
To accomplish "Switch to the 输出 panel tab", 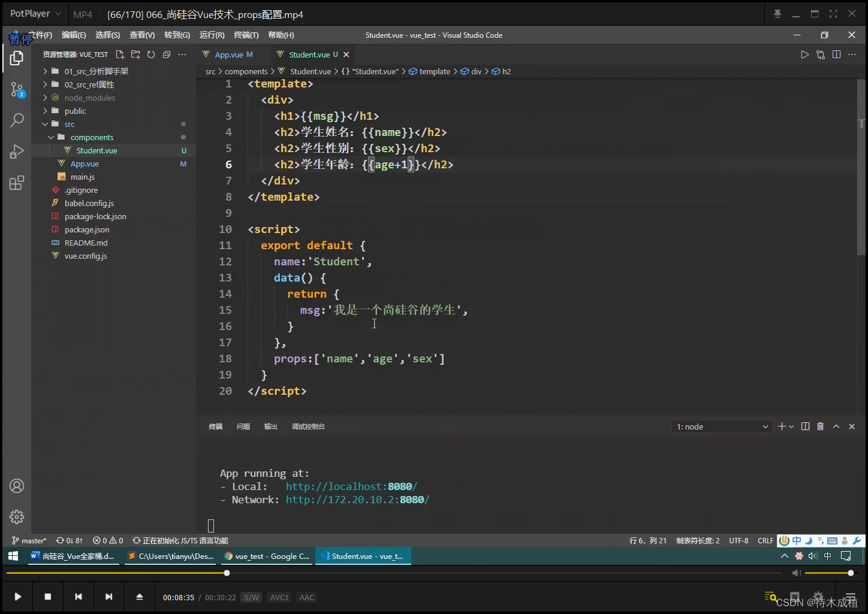I will click(271, 427).
